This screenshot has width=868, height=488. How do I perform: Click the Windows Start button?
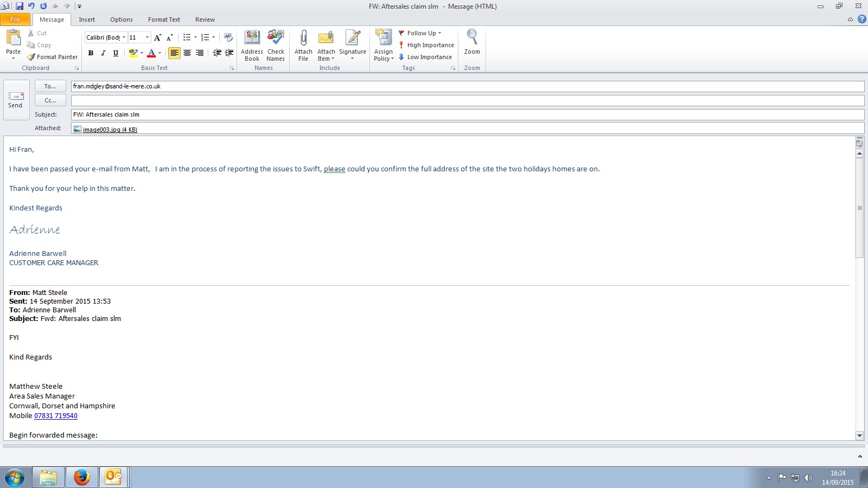15,478
